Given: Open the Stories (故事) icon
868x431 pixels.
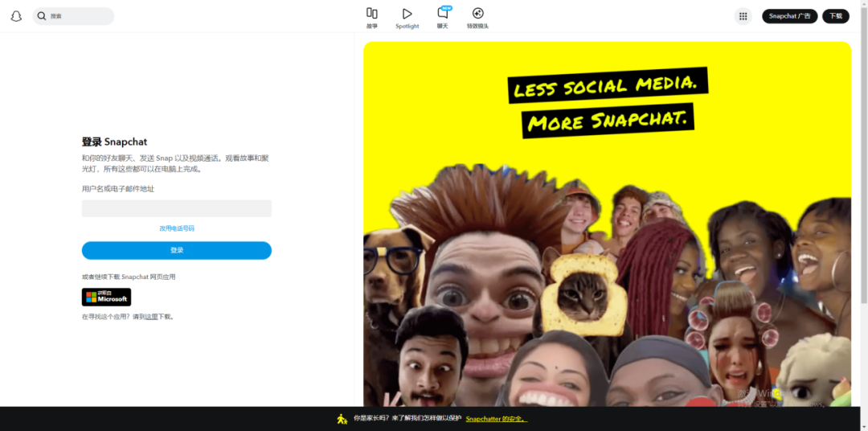Looking at the screenshot, I should [x=371, y=14].
